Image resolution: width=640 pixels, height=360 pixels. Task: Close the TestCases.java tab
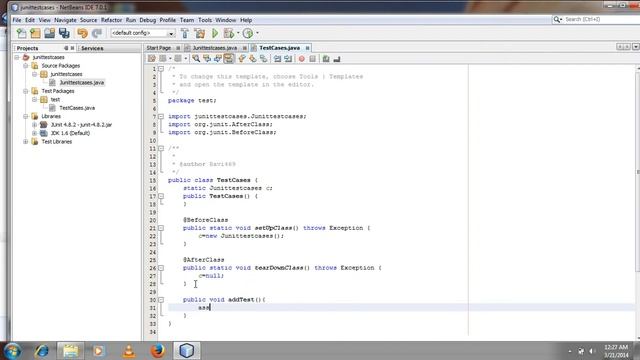tap(307, 48)
